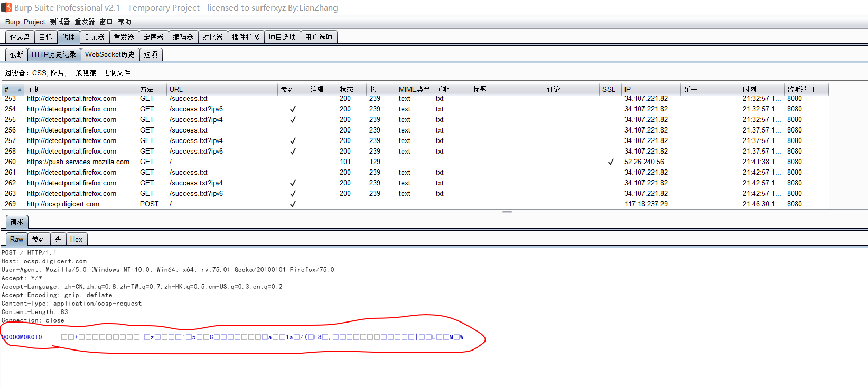Click the 过滤器 filter bar
Screen dimensions: 868x388
tap(434, 73)
